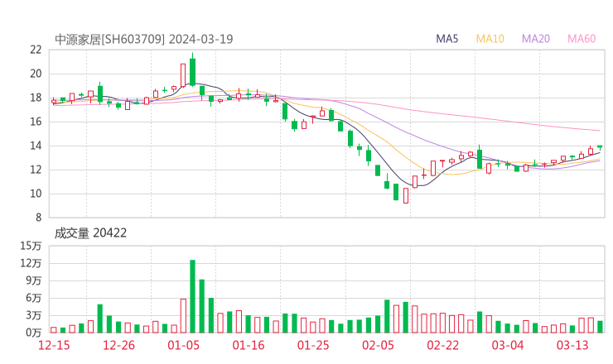Click the tallest green volume bar
Viewport: 613px width, 364px height.
192,296
